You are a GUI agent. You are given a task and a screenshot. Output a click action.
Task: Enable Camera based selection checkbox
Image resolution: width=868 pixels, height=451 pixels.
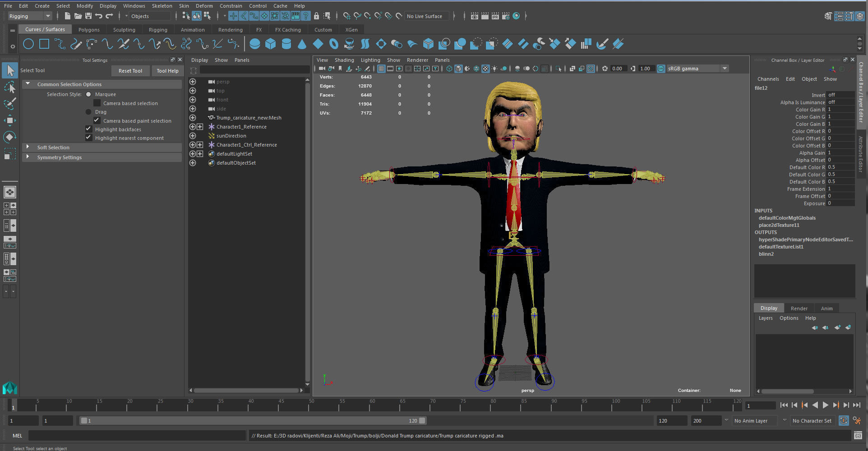pos(97,103)
